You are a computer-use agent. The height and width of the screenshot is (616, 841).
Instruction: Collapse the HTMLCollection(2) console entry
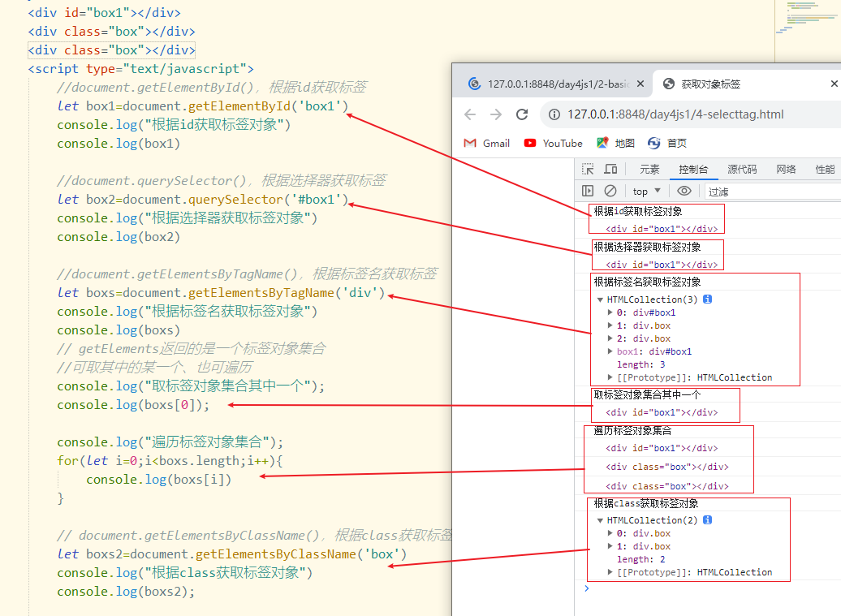600,520
